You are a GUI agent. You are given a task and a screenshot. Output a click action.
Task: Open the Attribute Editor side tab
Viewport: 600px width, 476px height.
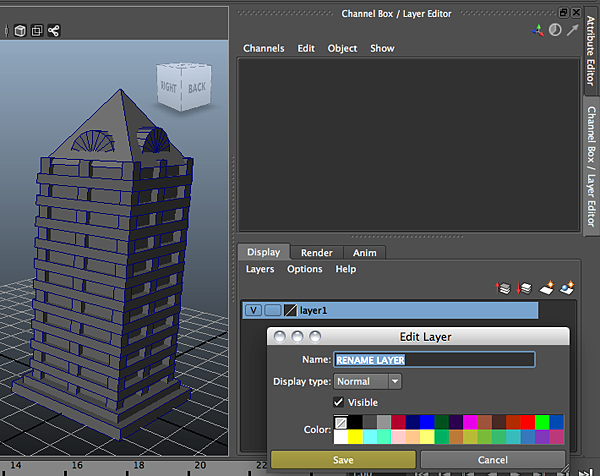(x=591, y=51)
